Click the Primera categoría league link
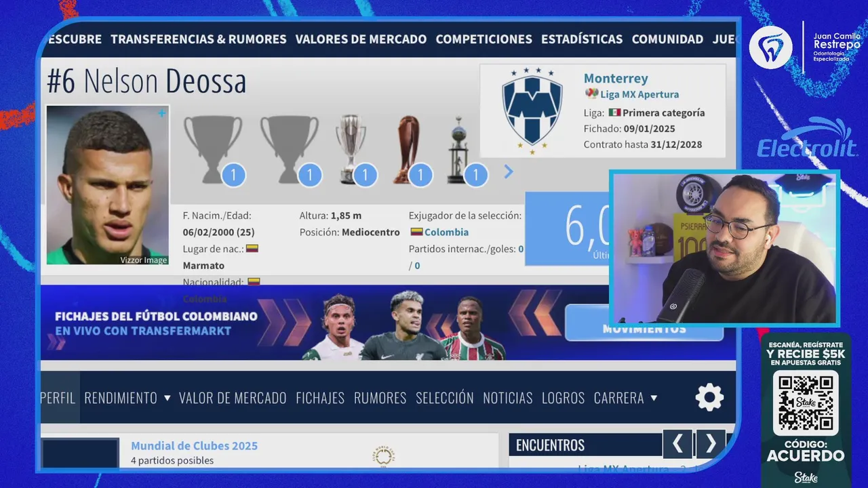This screenshot has height=488, width=868. tap(663, 113)
